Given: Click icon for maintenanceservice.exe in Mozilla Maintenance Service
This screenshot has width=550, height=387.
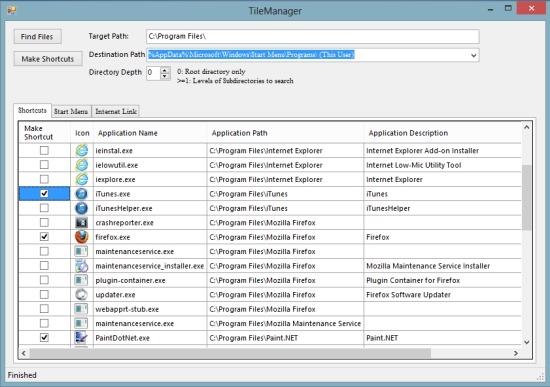Looking at the screenshot, I should [82, 323].
